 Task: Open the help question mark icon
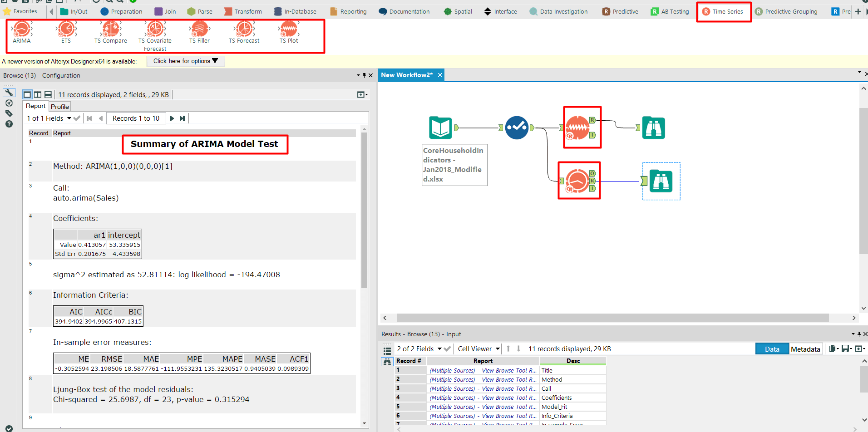[9, 124]
